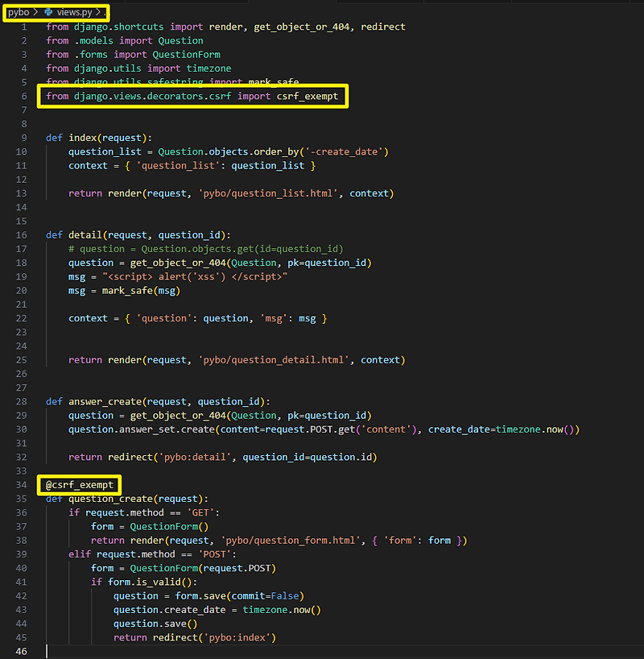Click the Python file icon in breadcrumb
The image size is (644, 659).
click(49, 12)
